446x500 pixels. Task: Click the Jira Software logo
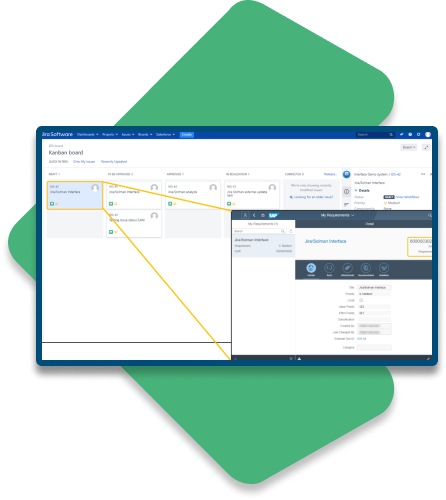click(x=57, y=134)
